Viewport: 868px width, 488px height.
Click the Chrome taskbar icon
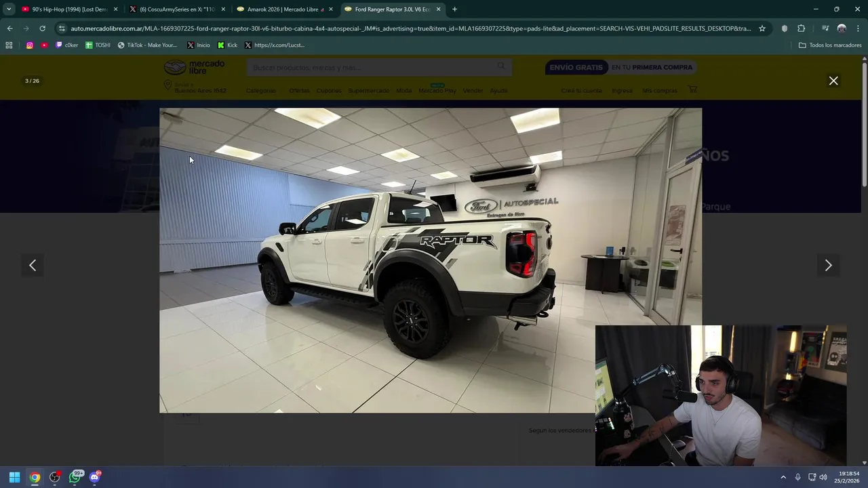point(35,477)
